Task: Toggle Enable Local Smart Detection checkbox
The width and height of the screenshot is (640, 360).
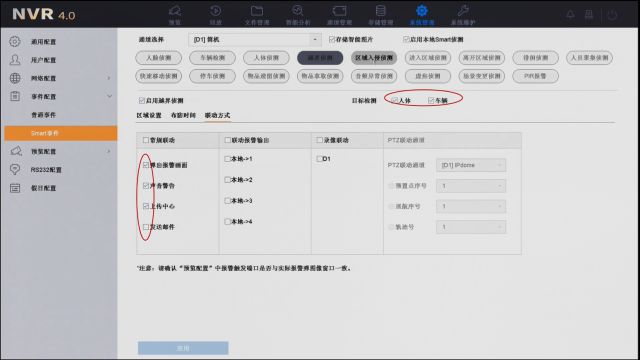Action: coord(406,39)
